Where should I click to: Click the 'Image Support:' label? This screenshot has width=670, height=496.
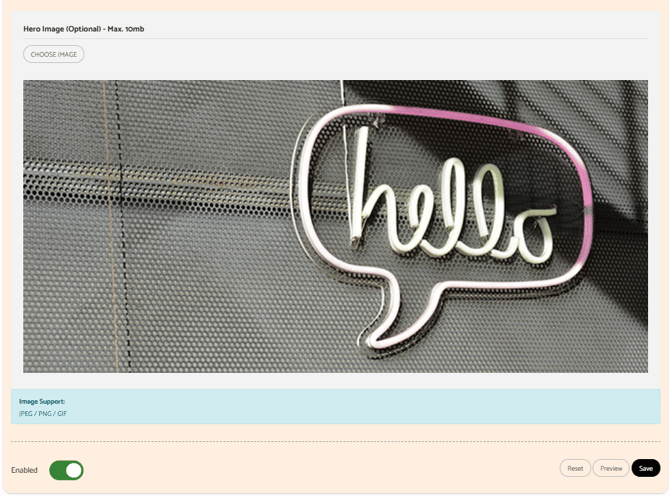pyautogui.click(x=42, y=401)
